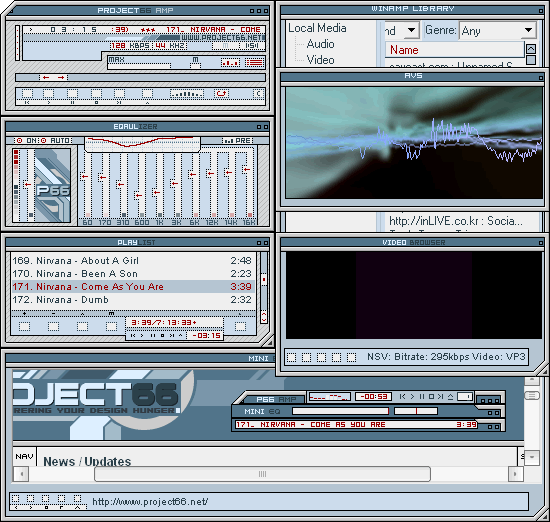Click the playlist mini Eject button
This screenshot has width=550, height=522.
[x=181, y=336]
